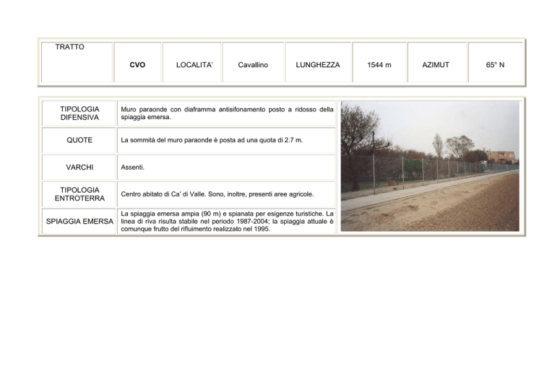The width and height of the screenshot is (555, 392).
Task: Click the VARCHI row label
Action: coord(79,167)
